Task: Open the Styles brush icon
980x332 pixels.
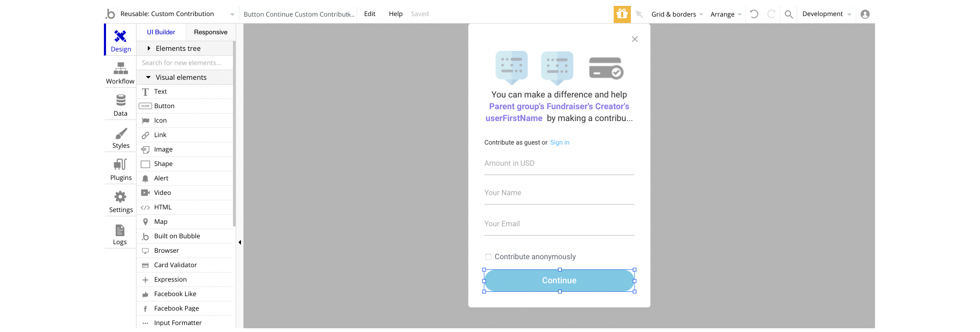Action: pyautogui.click(x=121, y=133)
